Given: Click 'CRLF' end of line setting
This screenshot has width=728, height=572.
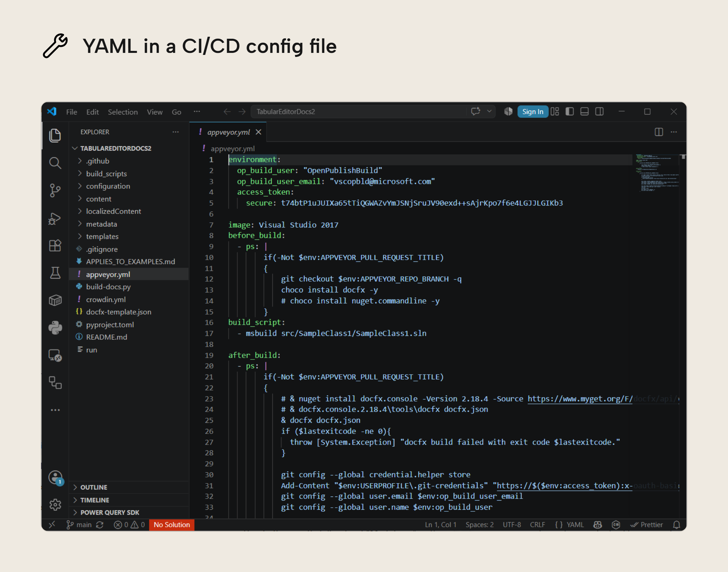Looking at the screenshot, I should tap(537, 525).
